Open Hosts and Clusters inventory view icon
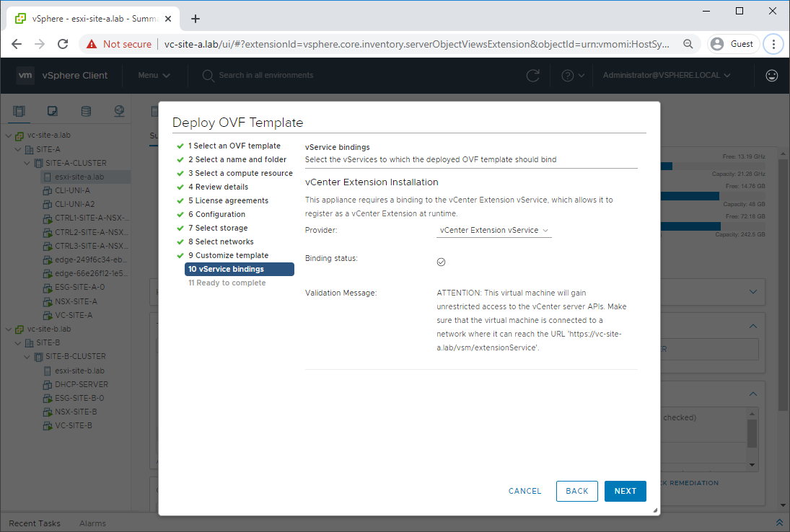790x532 pixels. (x=19, y=111)
